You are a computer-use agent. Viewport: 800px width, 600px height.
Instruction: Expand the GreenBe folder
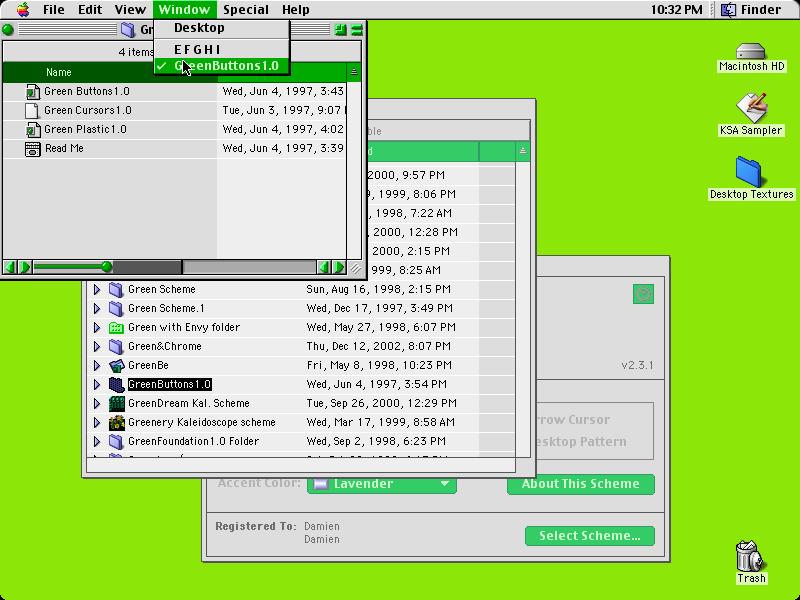click(97, 366)
